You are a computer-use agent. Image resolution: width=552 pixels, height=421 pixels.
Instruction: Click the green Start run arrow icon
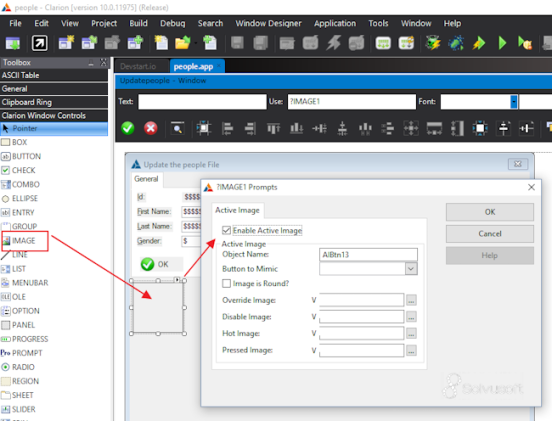[x=502, y=43]
